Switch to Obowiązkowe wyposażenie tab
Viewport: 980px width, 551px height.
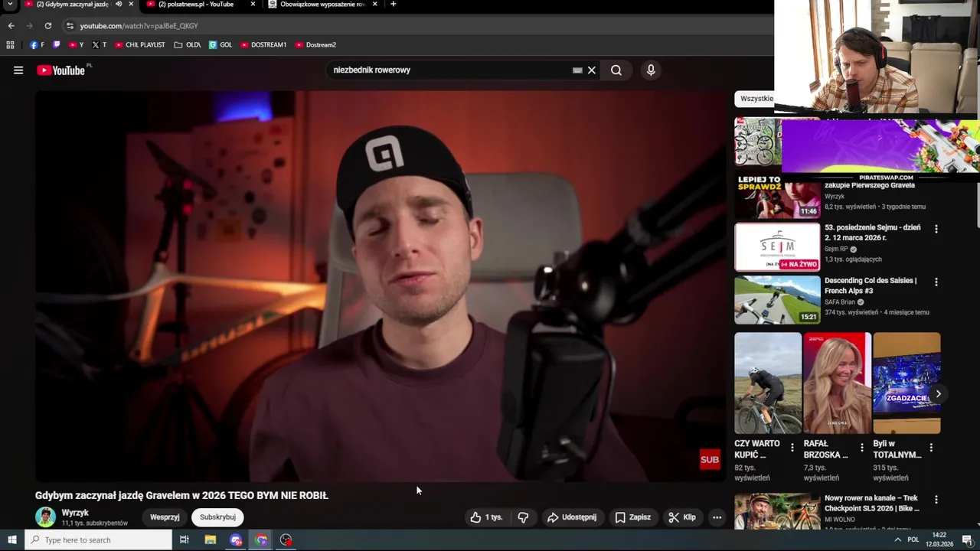[x=322, y=5]
